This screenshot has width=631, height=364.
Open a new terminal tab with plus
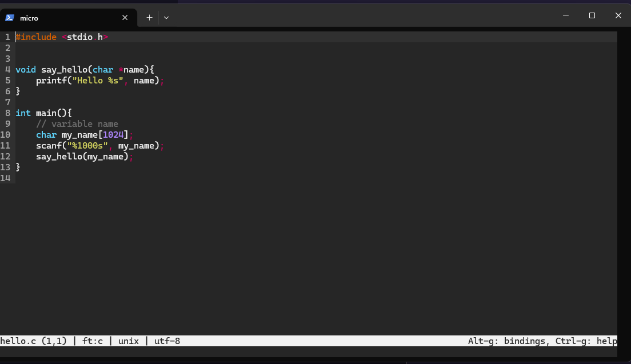(x=149, y=18)
